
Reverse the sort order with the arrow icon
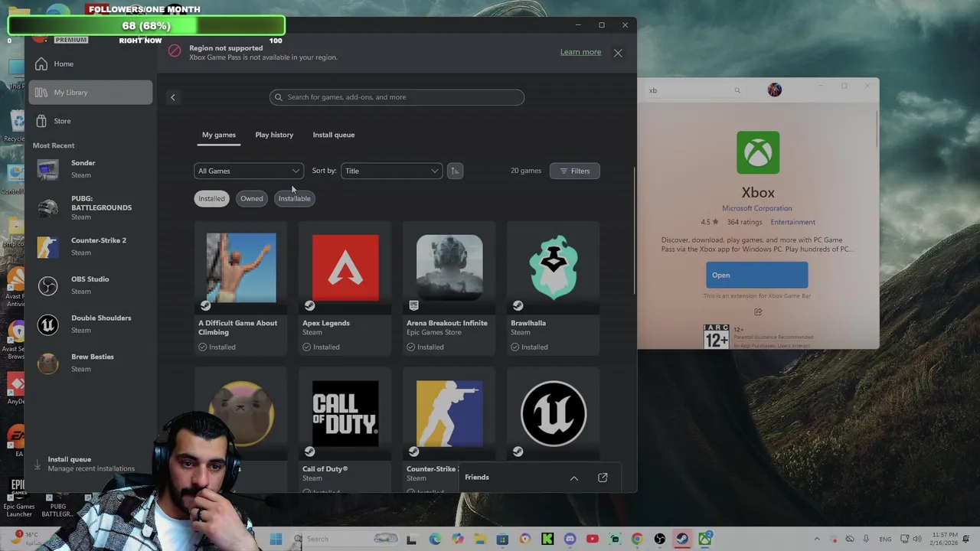click(x=455, y=171)
